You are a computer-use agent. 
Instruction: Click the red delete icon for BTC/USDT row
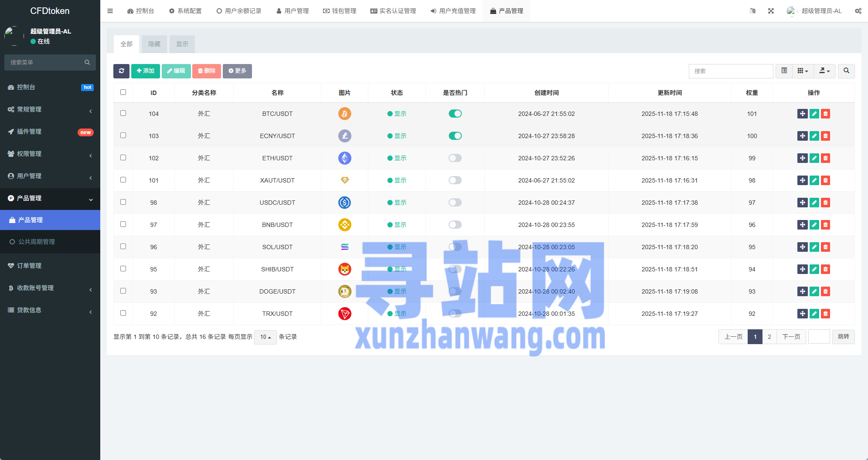(825, 114)
